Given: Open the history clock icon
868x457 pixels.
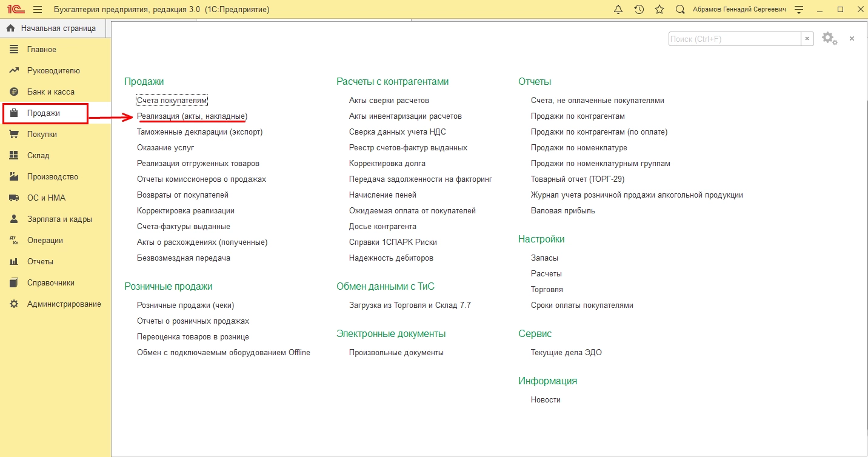Looking at the screenshot, I should point(639,10).
